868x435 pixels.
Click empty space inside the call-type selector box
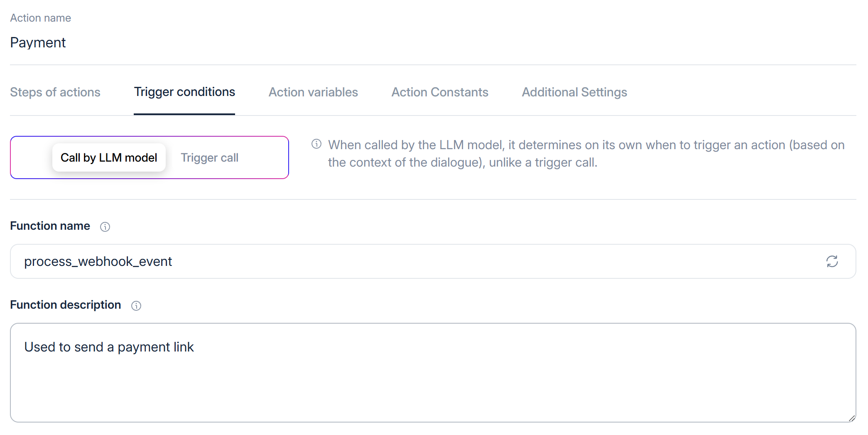(266, 158)
